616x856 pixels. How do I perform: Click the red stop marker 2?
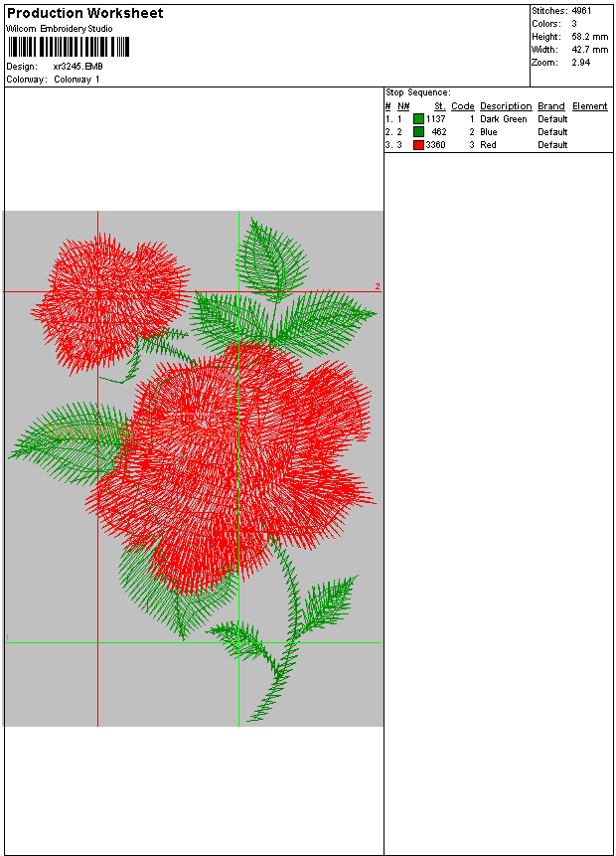pos(378,287)
